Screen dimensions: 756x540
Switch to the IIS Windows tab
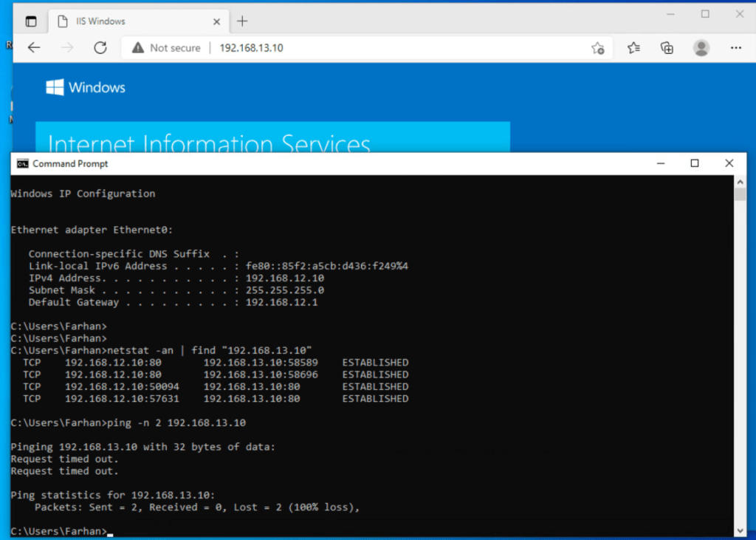(x=126, y=21)
